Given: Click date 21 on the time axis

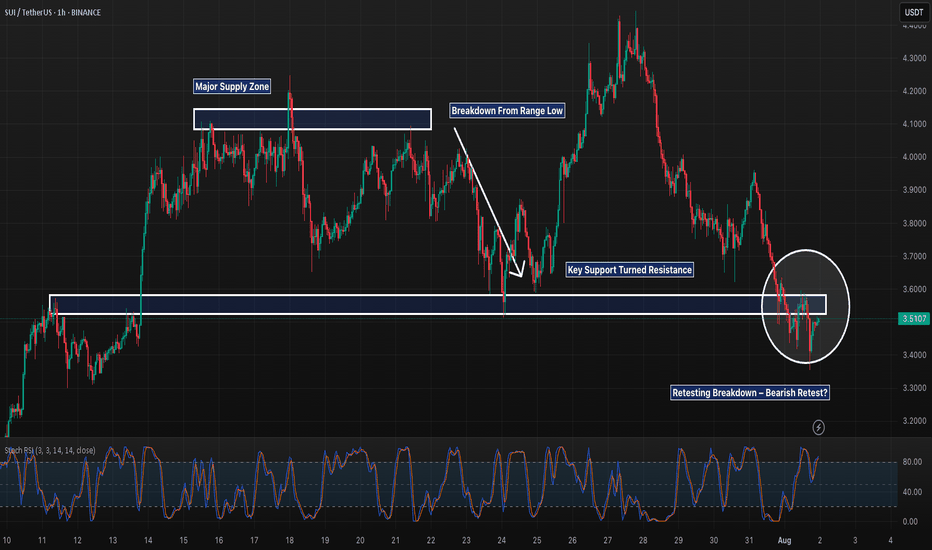Looking at the screenshot, I should pyautogui.click(x=395, y=540).
